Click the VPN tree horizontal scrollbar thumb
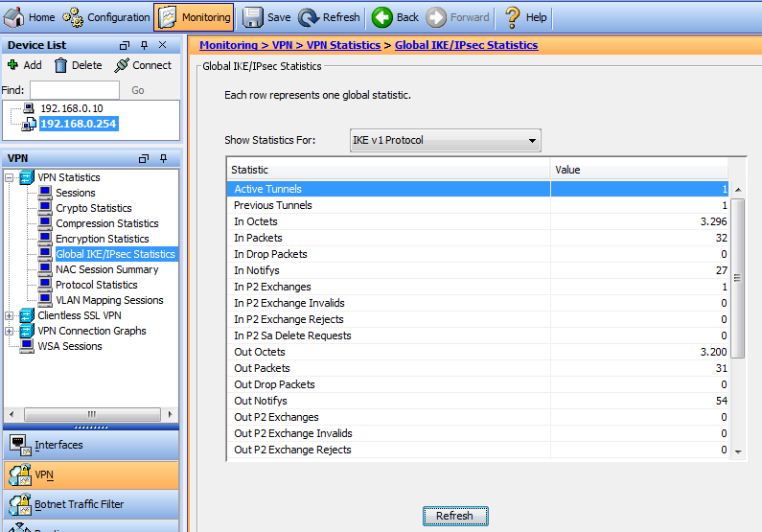Image resolution: width=762 pixels, height=532 pixels. [92, 414]
